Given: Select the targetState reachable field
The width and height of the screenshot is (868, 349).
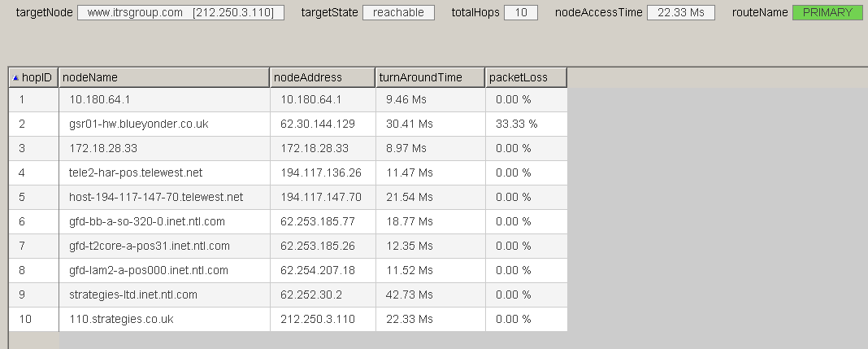Looking at the screenshot, I should coord(398,13).
